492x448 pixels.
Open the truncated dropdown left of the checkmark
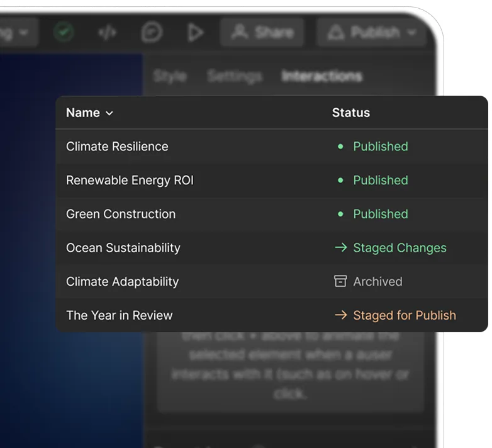(x=18, y=32)
